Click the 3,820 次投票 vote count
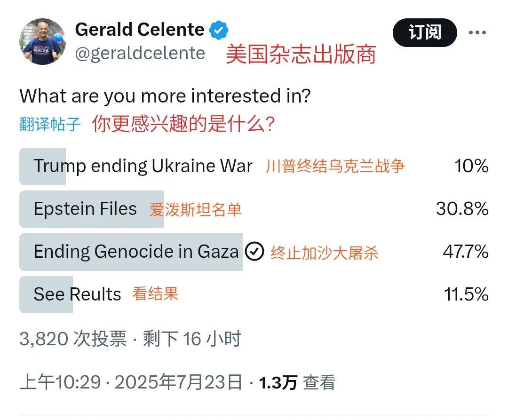508x420 pixels. (x=73, y=339)
